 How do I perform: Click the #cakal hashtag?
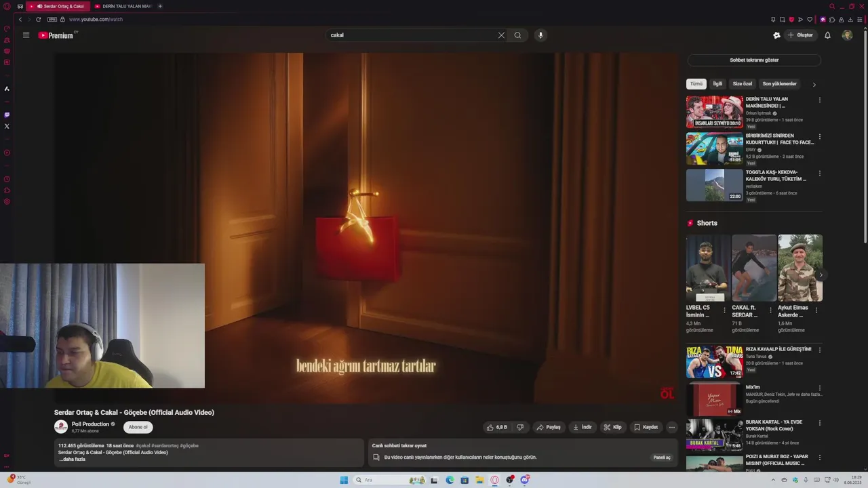(x=143, y=445)
